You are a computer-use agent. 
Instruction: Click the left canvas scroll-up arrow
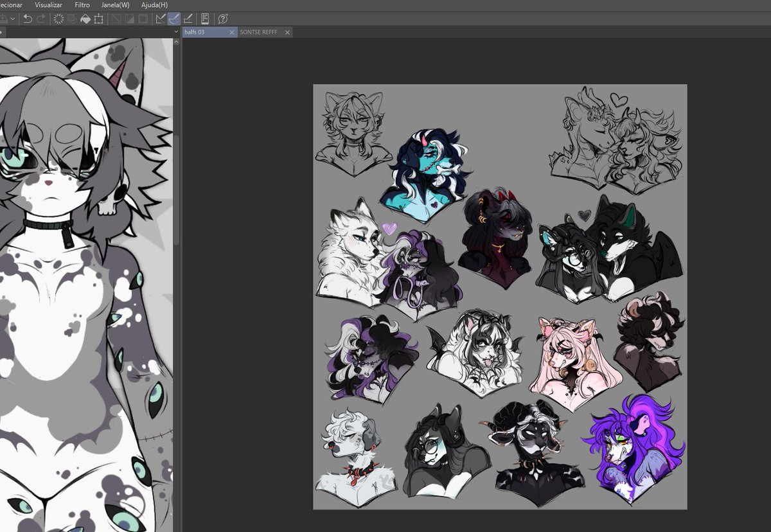pos(176,41)
